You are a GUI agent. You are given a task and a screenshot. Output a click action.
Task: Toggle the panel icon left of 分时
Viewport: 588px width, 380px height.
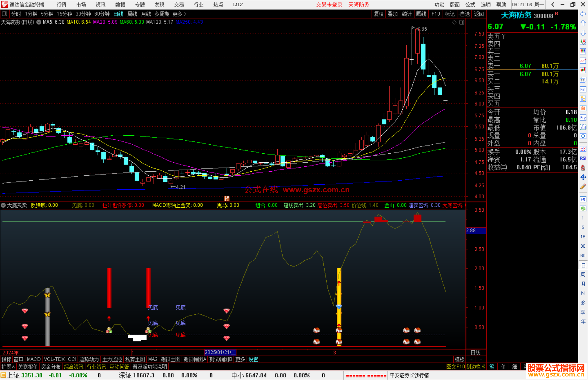(x=5, y=14)
